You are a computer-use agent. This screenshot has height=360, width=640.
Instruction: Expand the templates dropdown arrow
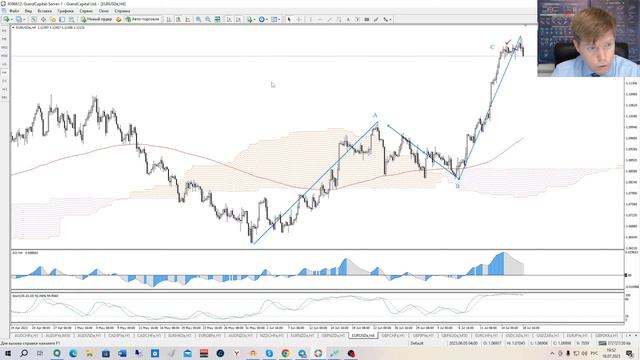click(x=279, y=19)
